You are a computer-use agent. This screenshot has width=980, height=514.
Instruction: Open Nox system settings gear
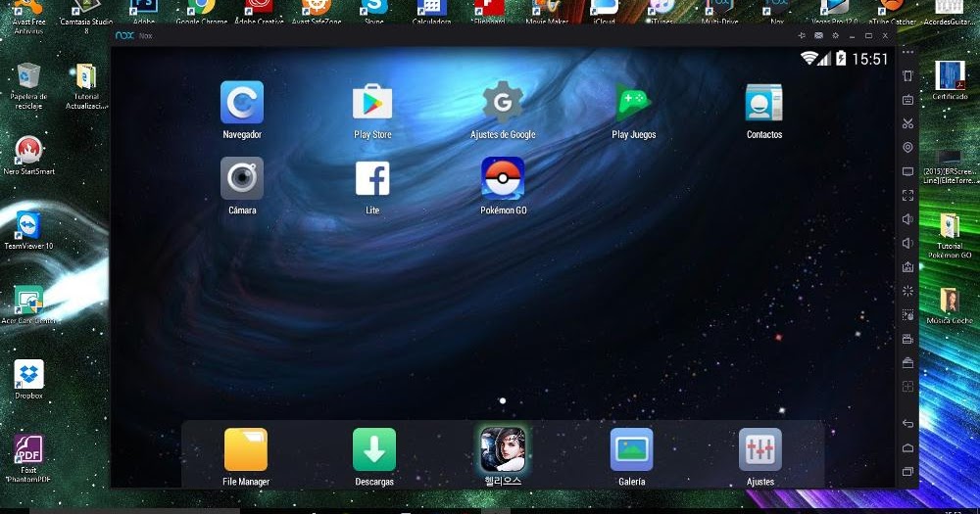click(836, 35)
